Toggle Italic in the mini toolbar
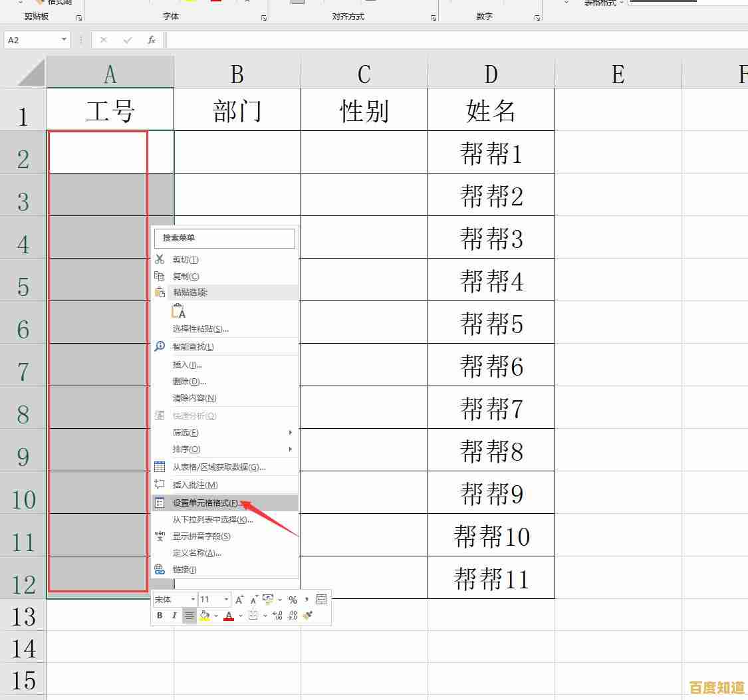The height and width of the screenshot is (700, 748). tap(174, 615)
